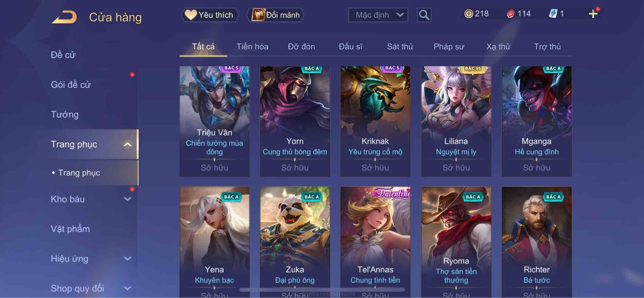Viewport: 644px width, 298px height.
Task: Expand the Hiệu ứng sidebar section
Action: coord(127,259)
